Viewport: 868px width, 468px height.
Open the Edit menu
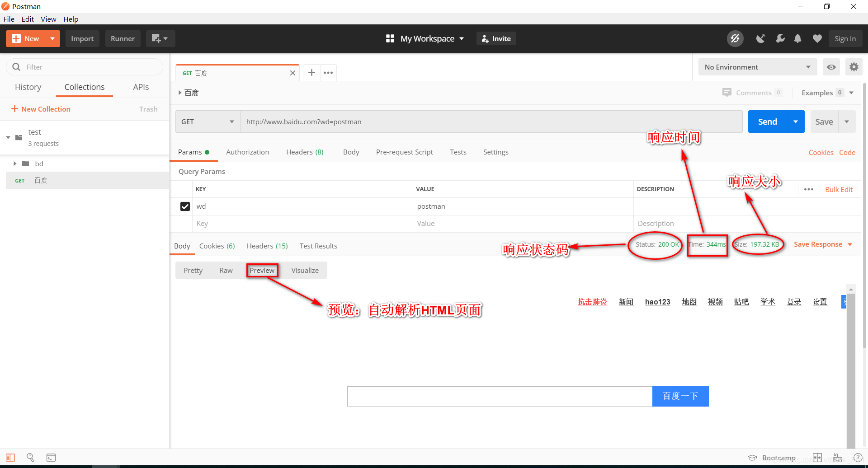(x=28, y=19)
